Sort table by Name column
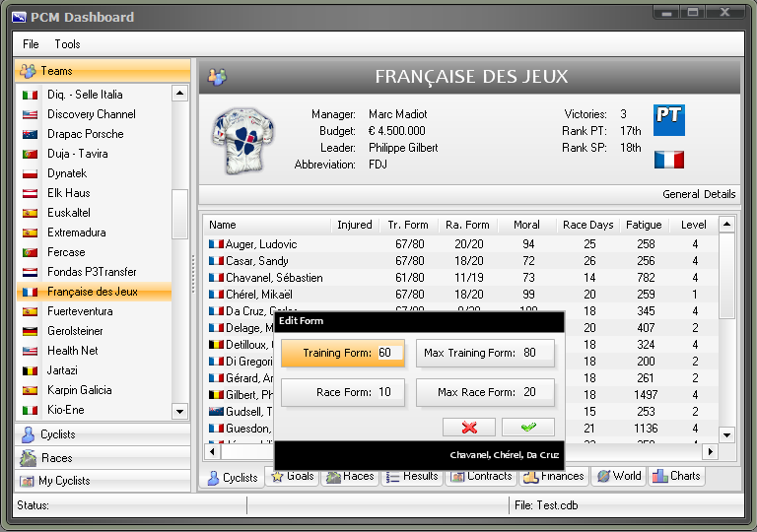Image resolution: width=757 pixels, height=532 pixels. 267,225
